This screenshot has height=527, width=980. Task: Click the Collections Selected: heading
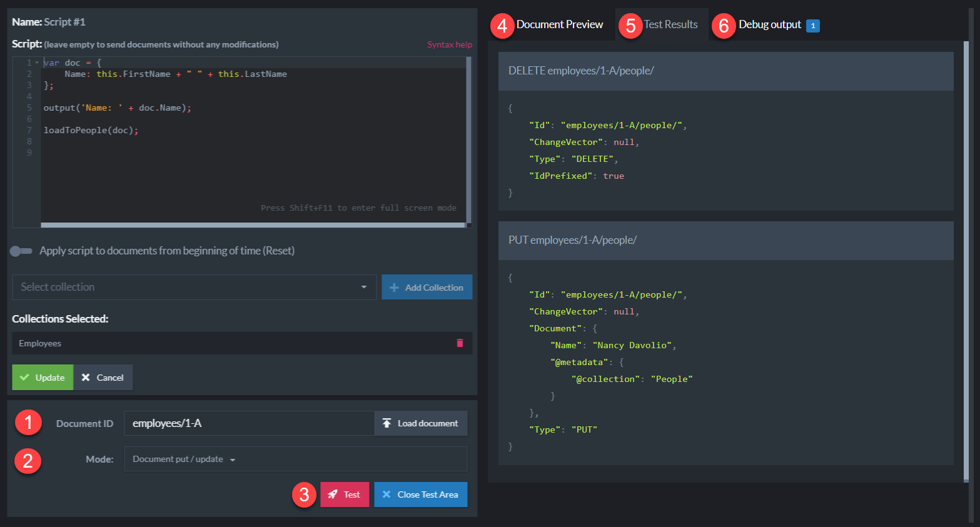60,319
